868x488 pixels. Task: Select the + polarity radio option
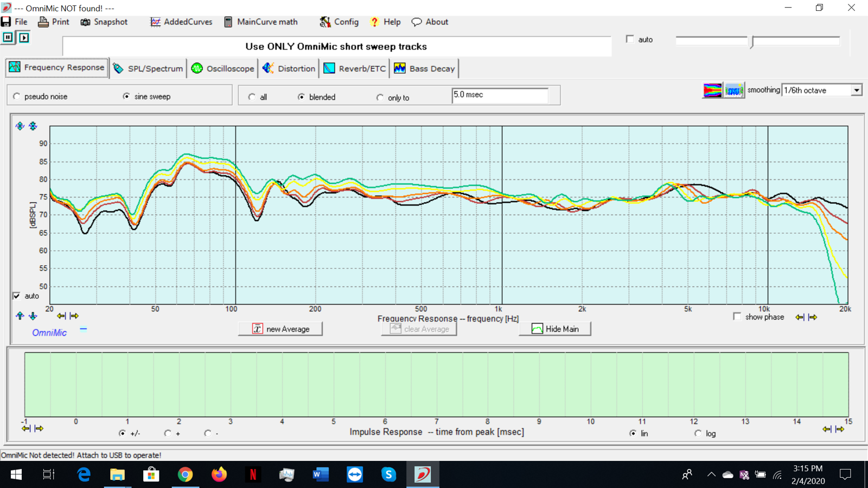click(168, 433)
